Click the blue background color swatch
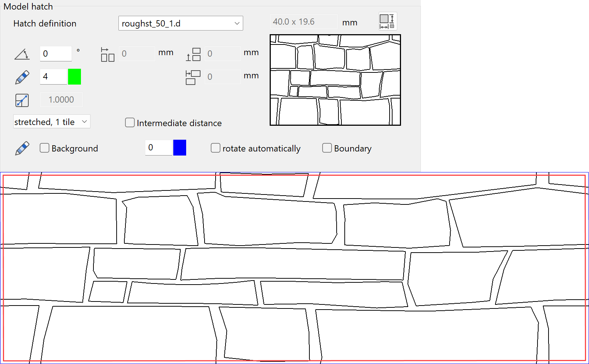The image size is (589, 364). 180,147
